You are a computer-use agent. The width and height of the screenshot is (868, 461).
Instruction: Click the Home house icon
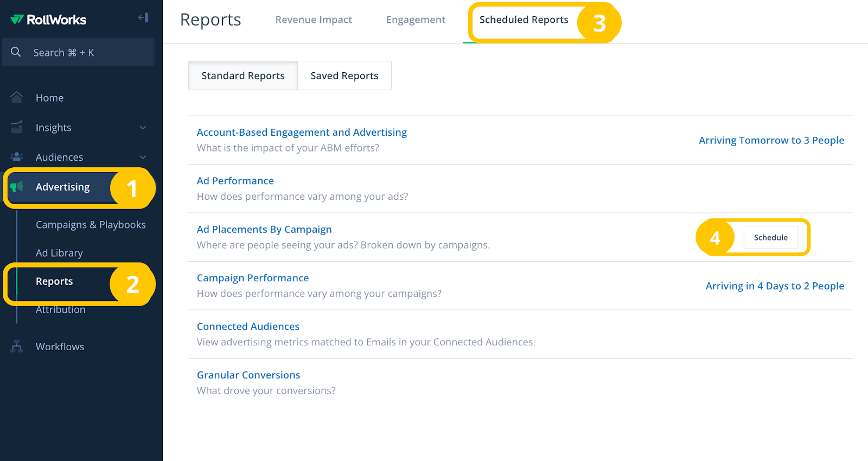tap(17, 98)
